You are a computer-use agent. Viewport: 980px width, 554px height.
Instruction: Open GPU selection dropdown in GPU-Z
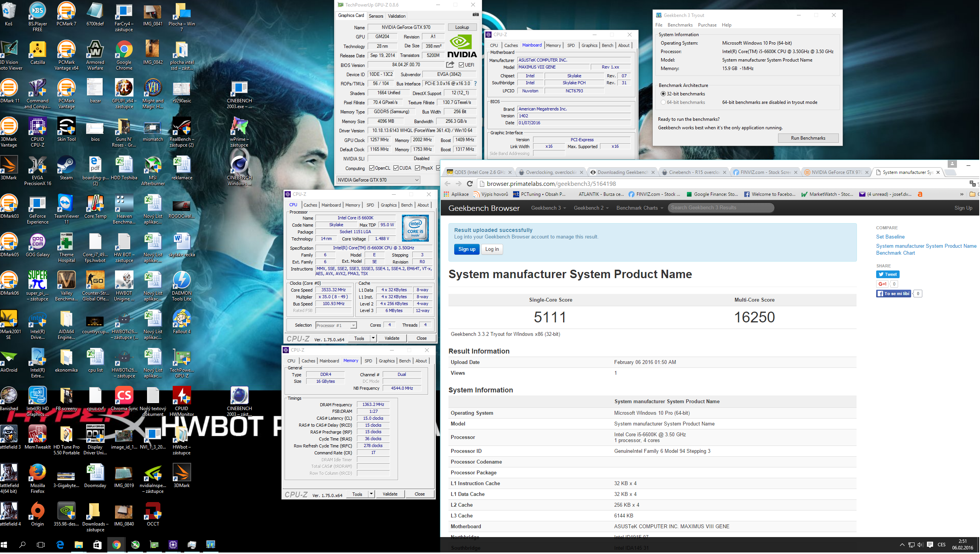click(x=378, y=180)
